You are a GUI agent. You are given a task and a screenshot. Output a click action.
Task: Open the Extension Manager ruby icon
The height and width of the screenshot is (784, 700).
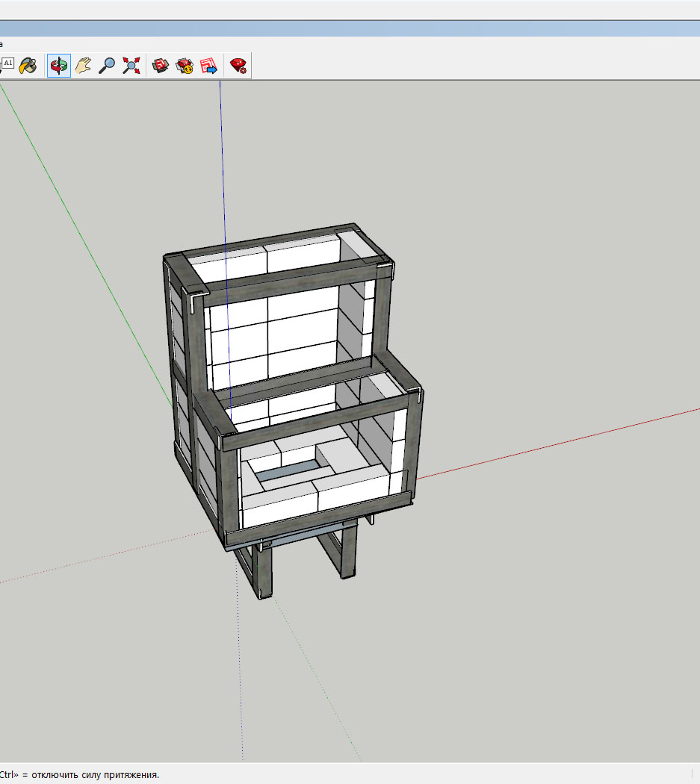(238, 66)
